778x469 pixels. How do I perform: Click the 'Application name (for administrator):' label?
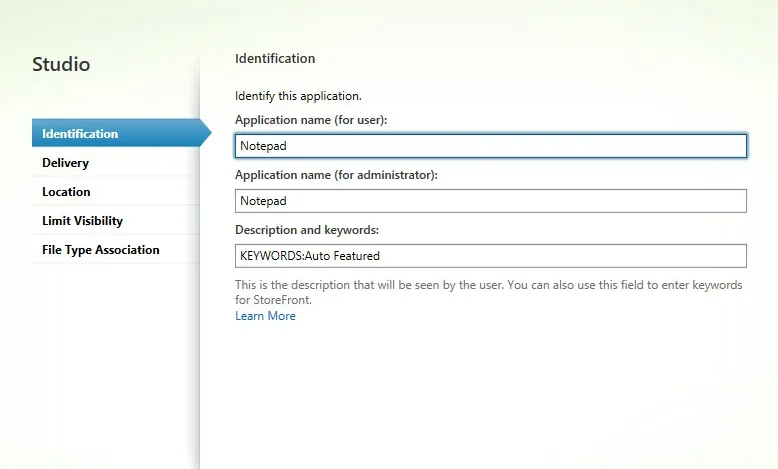(x=336, y=175)
